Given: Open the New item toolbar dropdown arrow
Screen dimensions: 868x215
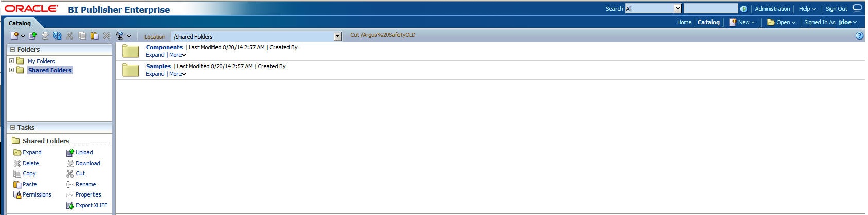Looking at the screenshot, I should 23,36.
